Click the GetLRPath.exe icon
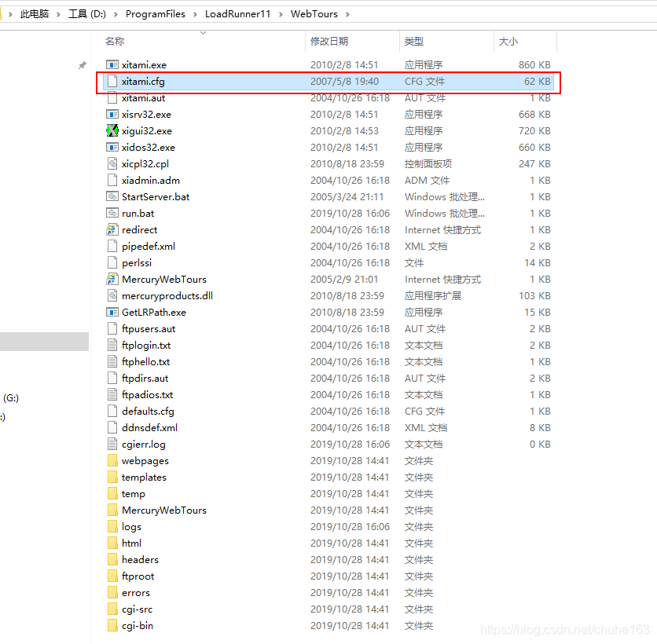 click(112, 313)
